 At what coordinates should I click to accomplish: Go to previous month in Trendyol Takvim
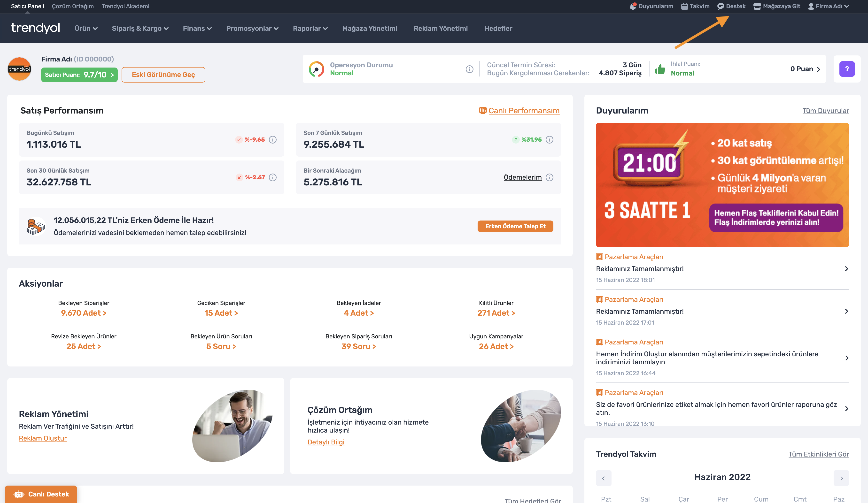point(604,478)
